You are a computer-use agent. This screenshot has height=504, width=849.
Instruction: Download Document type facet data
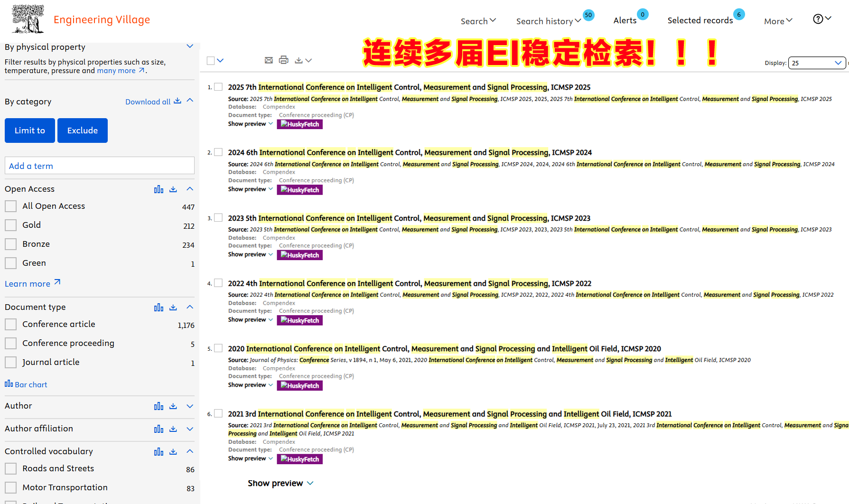click(x=173, y=308)
